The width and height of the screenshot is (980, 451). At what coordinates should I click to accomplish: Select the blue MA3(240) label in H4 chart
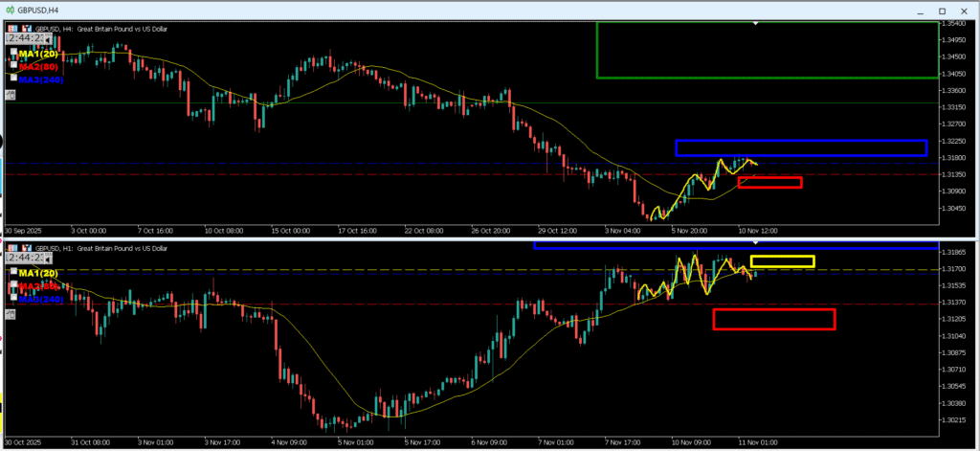click(38, 79)
